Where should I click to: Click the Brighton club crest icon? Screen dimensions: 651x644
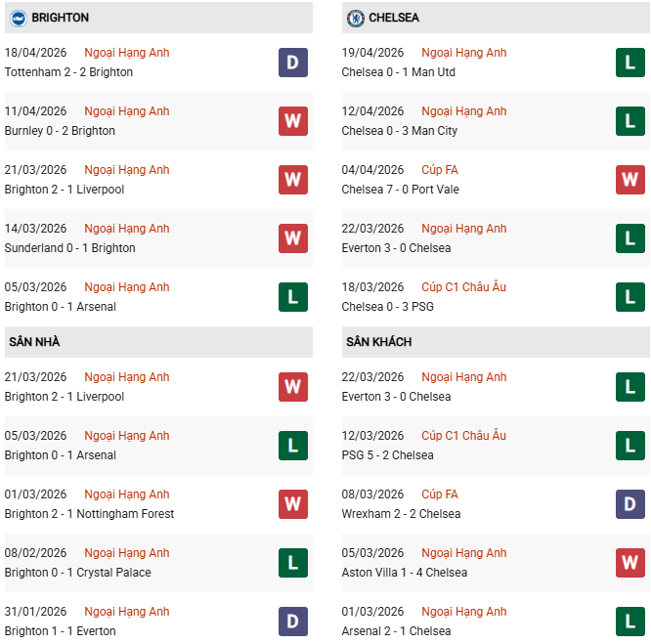18,18
